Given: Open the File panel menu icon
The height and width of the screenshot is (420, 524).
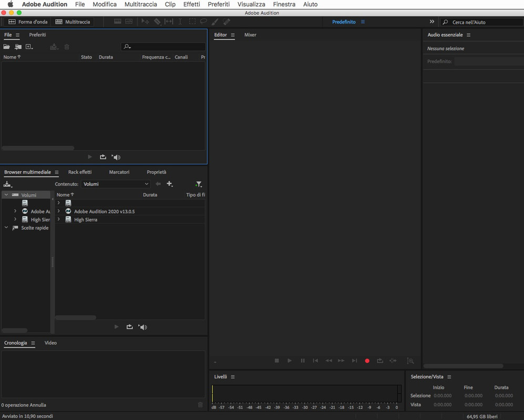Looking at the screenshot, I should click(18, 35).
